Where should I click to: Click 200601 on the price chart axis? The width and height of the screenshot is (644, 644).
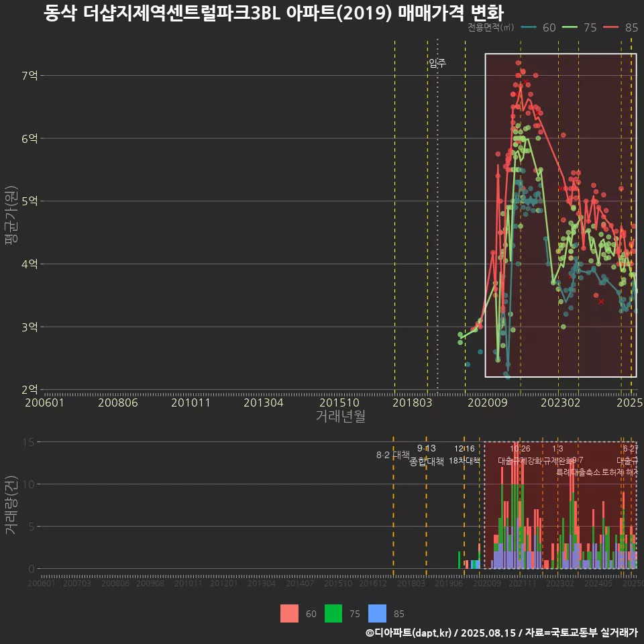[x=44, y=402]
